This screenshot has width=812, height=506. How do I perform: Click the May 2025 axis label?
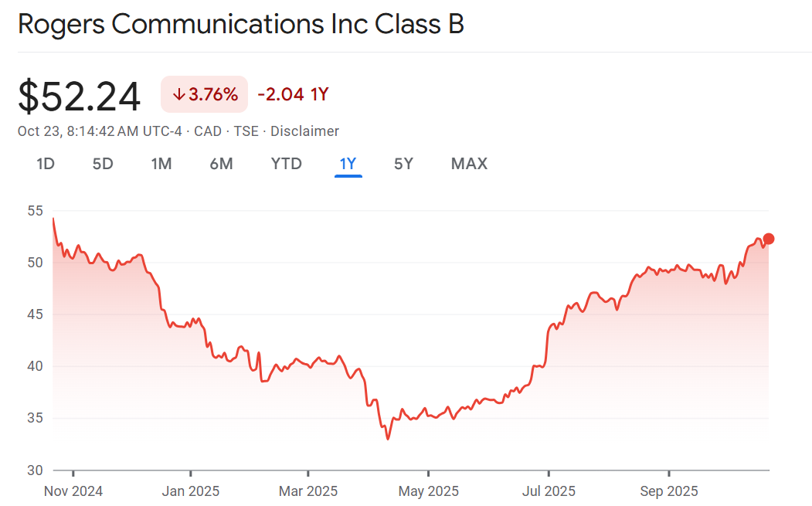429,491
